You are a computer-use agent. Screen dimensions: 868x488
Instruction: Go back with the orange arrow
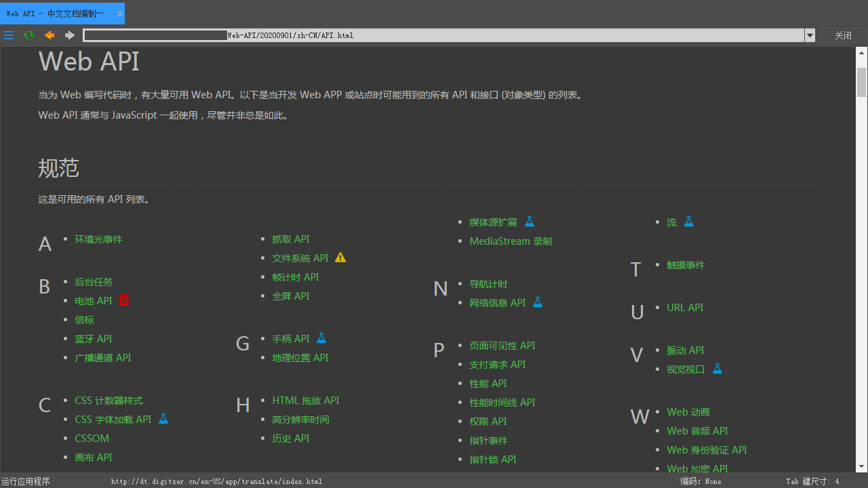(50, 35)
